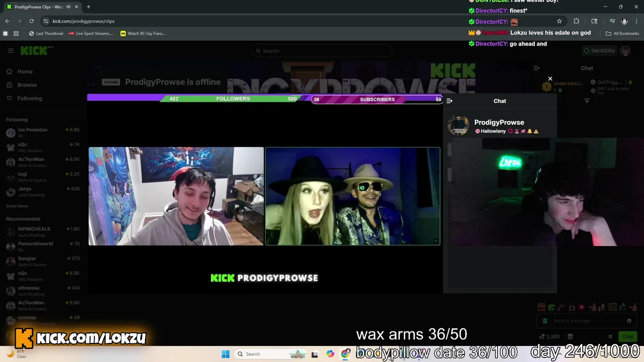
Task: Open the 1,300 KICKs balance
Action: click(549, 337)
